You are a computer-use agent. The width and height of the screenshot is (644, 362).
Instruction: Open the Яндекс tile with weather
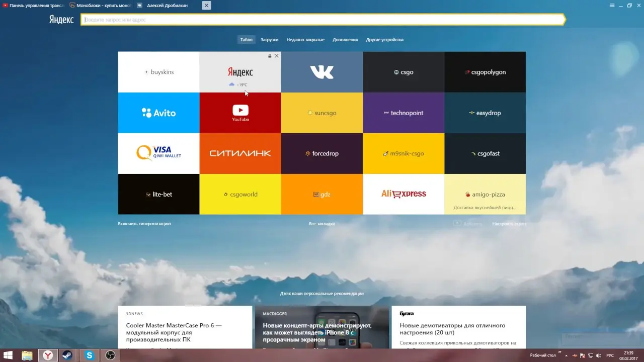click(240, 72)
